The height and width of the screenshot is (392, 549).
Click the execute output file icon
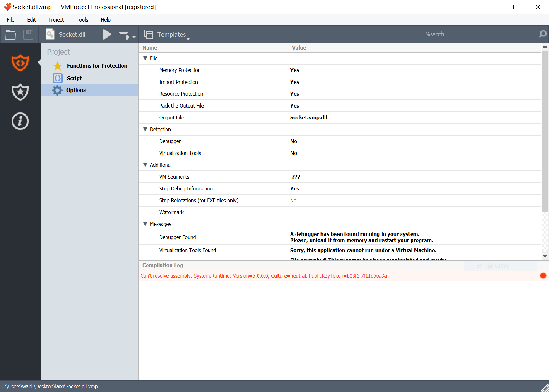(x=124, y=34)
